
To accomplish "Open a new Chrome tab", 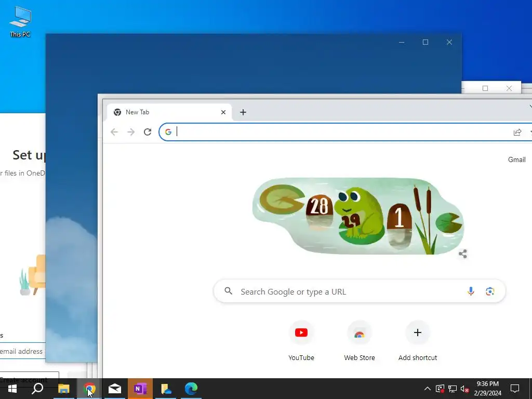I will pyautogui.click(x=243, y=112).
